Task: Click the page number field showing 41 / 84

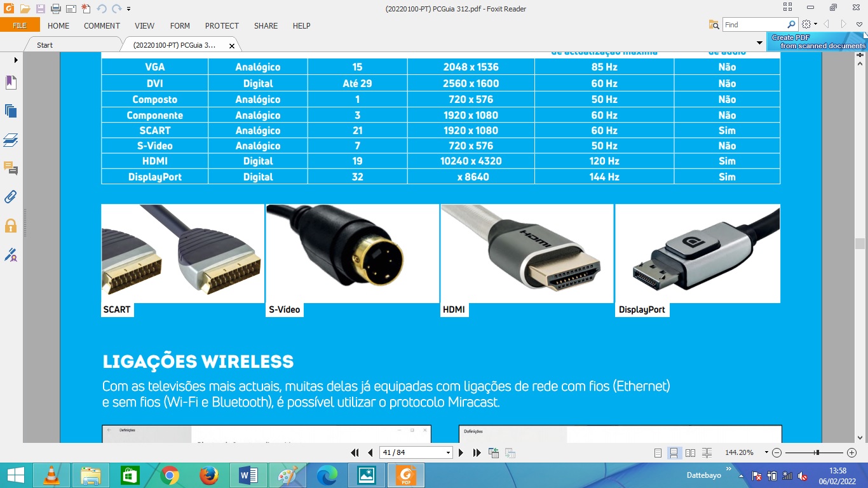Action: [x=411, y=452]
